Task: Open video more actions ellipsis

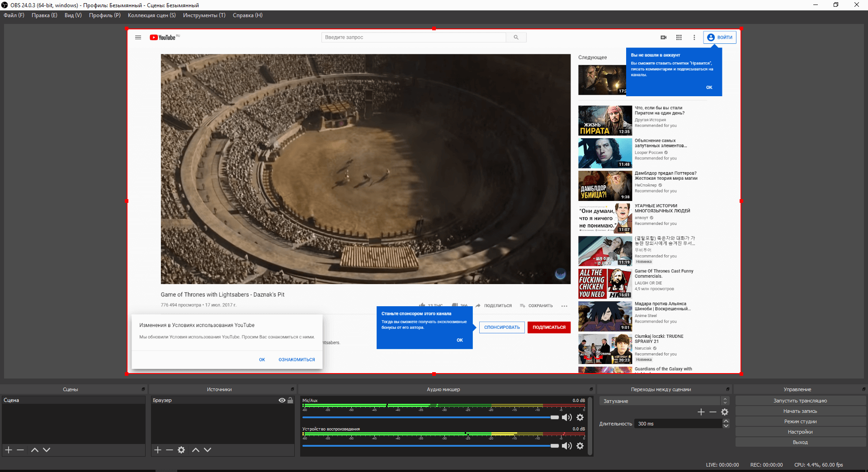Action: 564,306
